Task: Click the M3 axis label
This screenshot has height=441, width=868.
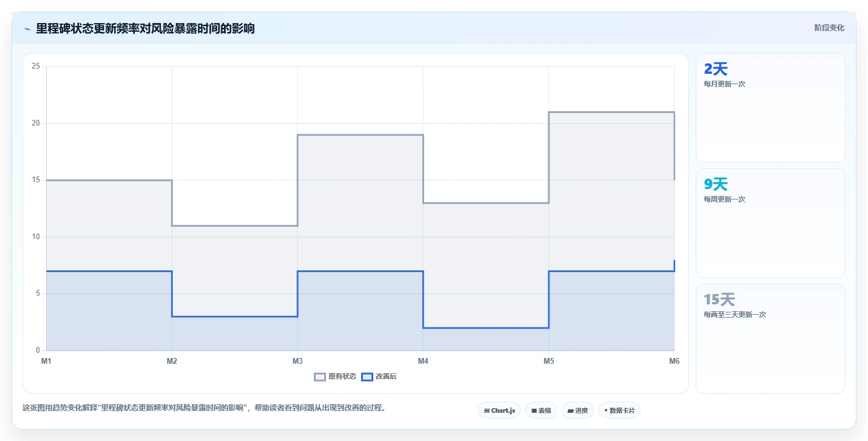Action: (297, 361)
